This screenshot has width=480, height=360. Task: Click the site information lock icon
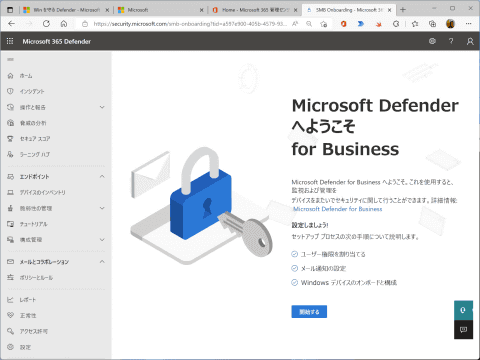point(85,24)
